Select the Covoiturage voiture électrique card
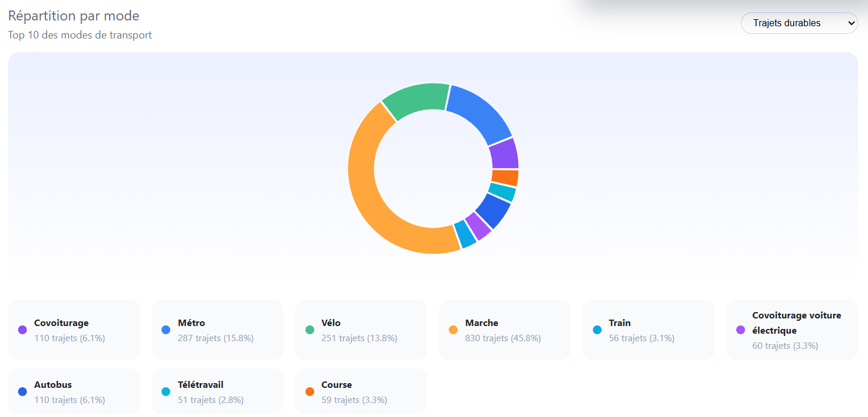The image size is (868, 417). [x=792, y=330]
